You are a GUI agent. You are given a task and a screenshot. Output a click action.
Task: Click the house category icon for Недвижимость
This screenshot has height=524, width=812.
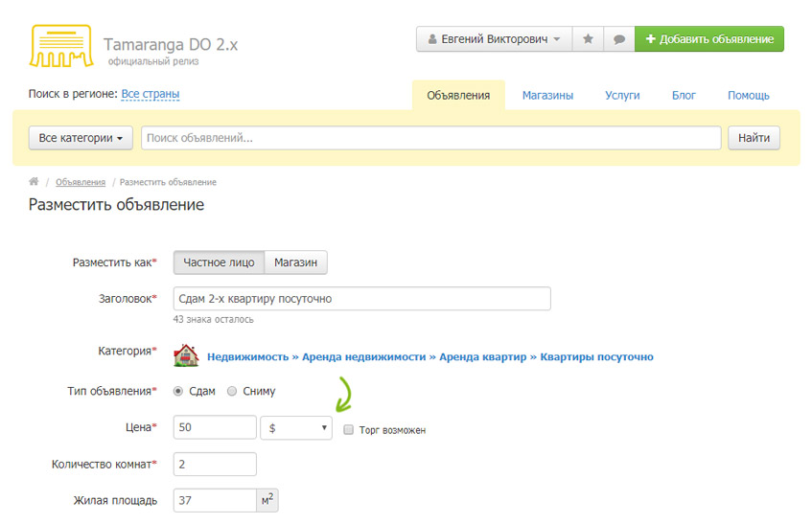pyautogui.click(x=186, y=356)
